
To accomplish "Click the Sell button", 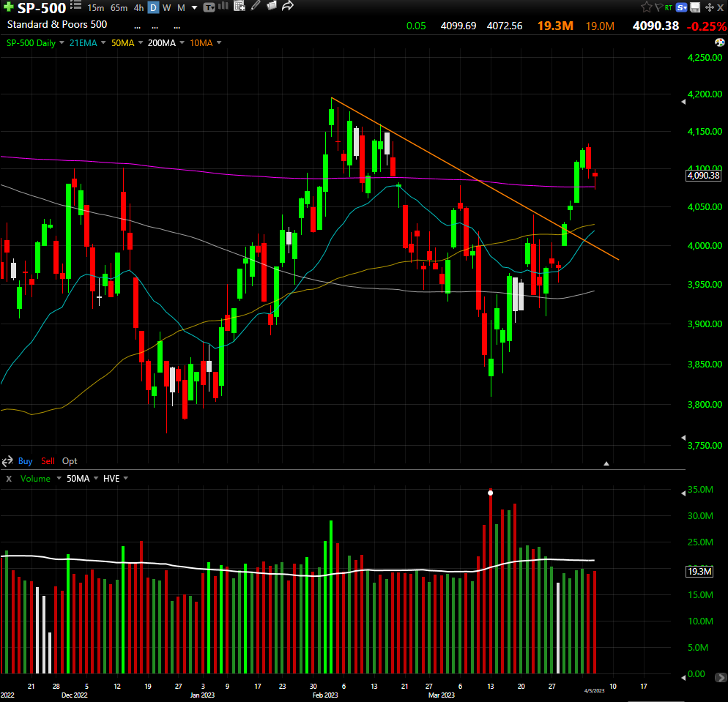I will tap(48, 461).
